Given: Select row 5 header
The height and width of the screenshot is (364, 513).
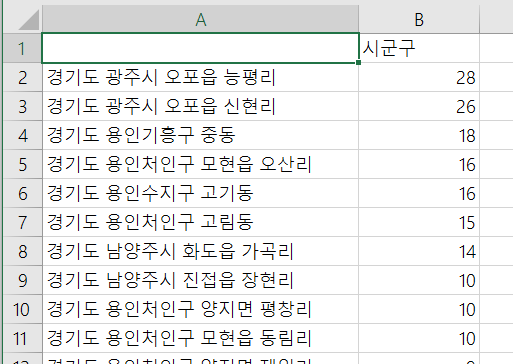Looking at the screenshot, I should 22,164.
